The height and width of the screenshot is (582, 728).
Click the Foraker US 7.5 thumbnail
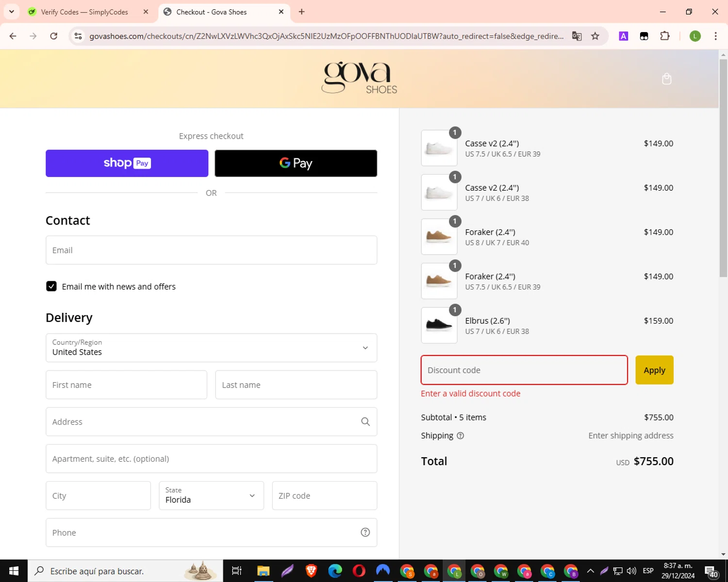click(x=439, y=281)
